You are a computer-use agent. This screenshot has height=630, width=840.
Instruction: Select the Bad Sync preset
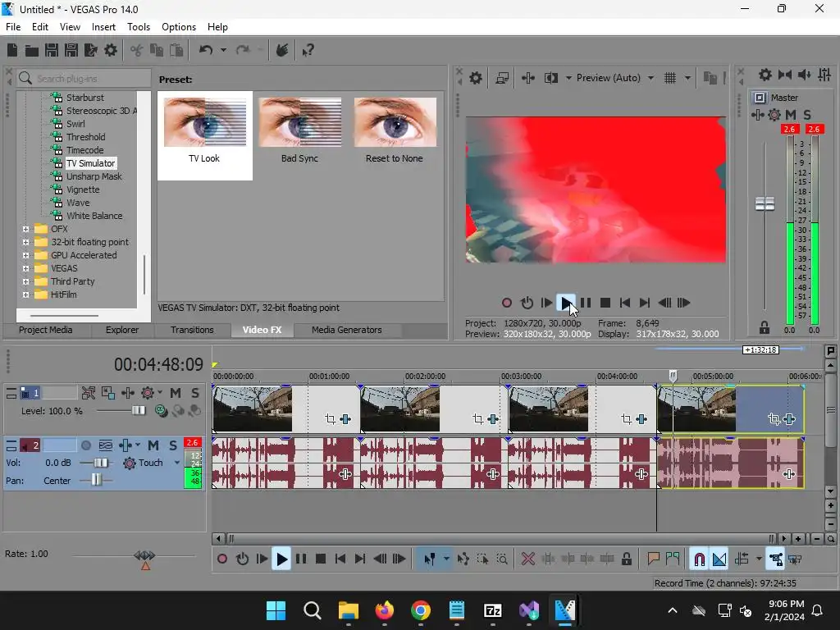(x=300, y=130)
